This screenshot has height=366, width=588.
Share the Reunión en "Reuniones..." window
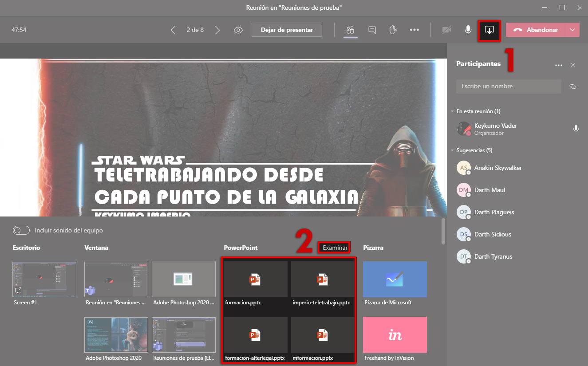click(x=116, y=279)
